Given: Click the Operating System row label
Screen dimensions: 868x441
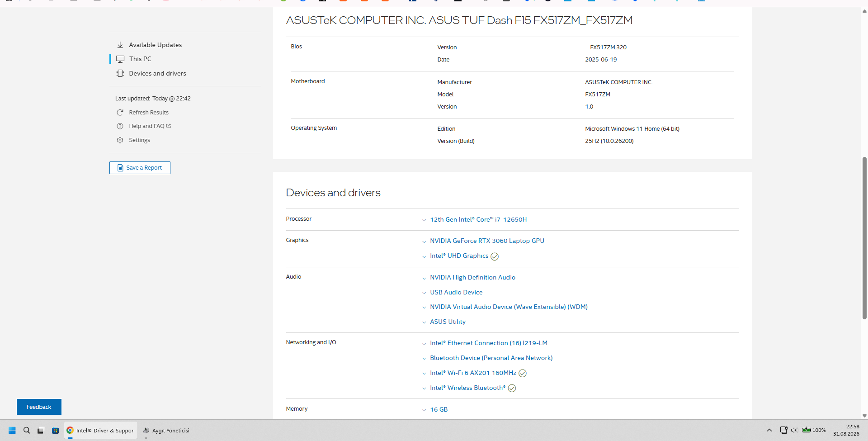Looking at the screenshot, I should (x=314, y=128).
